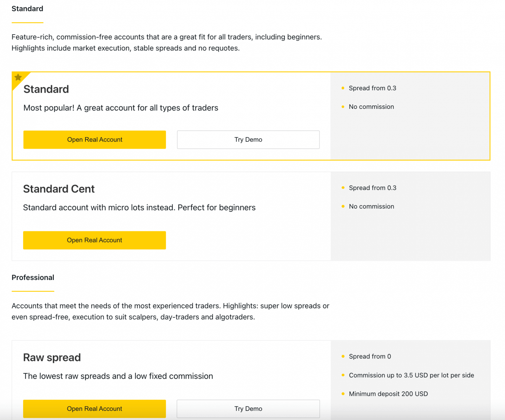505x420 pixels.
Task: Click the bullet next to Spread from 0
Action: pyautogui.click(x=343, y=356)
